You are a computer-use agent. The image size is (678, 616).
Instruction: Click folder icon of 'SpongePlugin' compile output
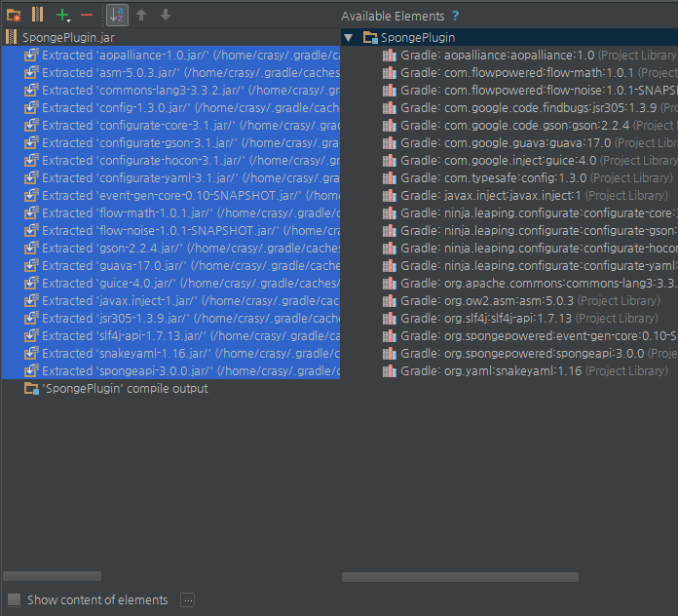click(31, 389)
